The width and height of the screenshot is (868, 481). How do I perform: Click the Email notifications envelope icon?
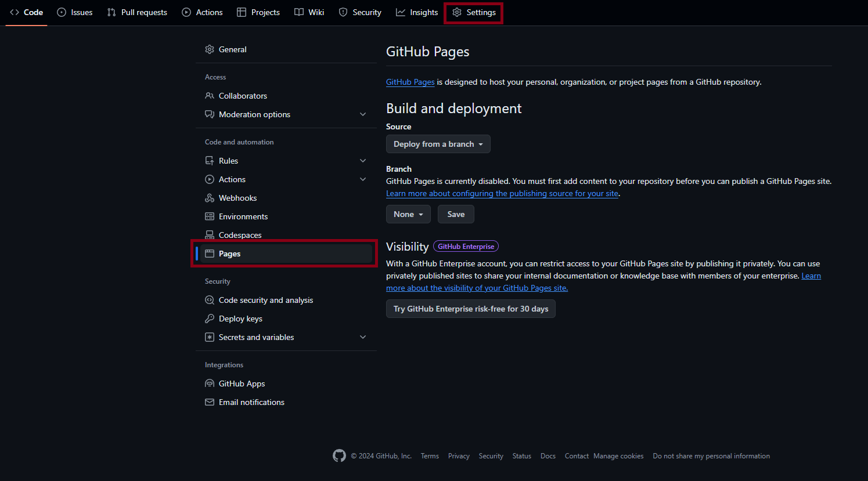[210, 402]
